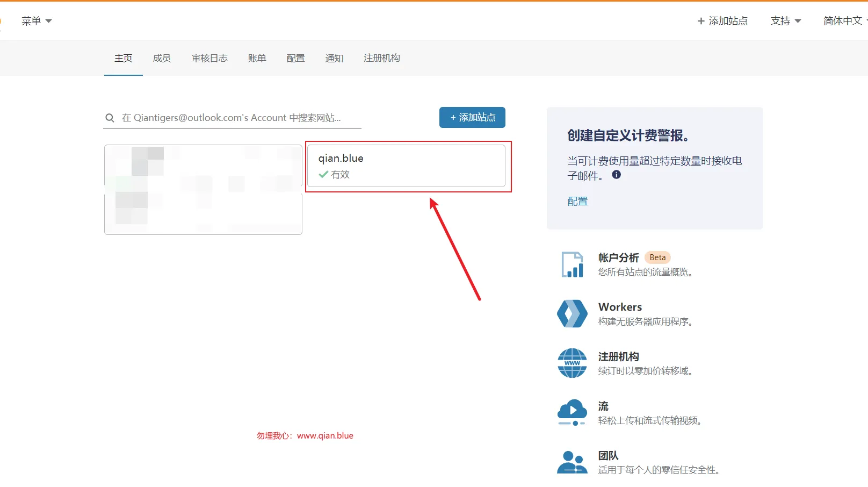Click 轻松上传和流式传输视频 description
The width and height of the screenshot is (868, 487).
tap(650, 420)
